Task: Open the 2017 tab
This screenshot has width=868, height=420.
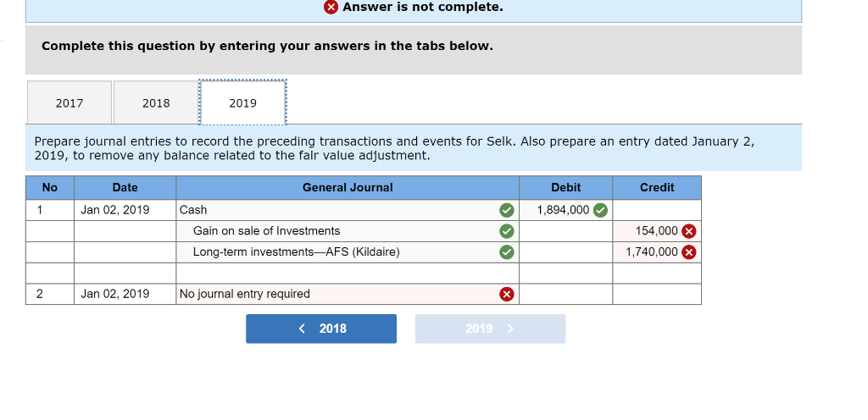Action: [x=70, y=102]
